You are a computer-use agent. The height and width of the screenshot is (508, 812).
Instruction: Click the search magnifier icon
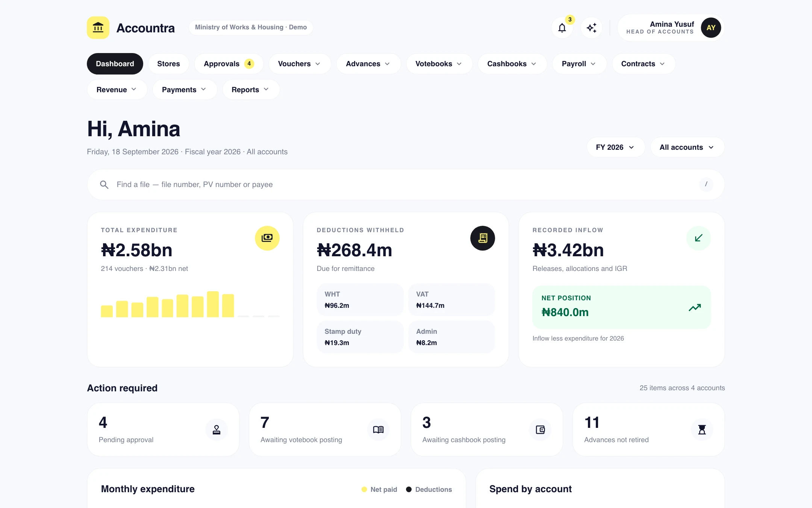pyautogui.click(x=104, y=185)
